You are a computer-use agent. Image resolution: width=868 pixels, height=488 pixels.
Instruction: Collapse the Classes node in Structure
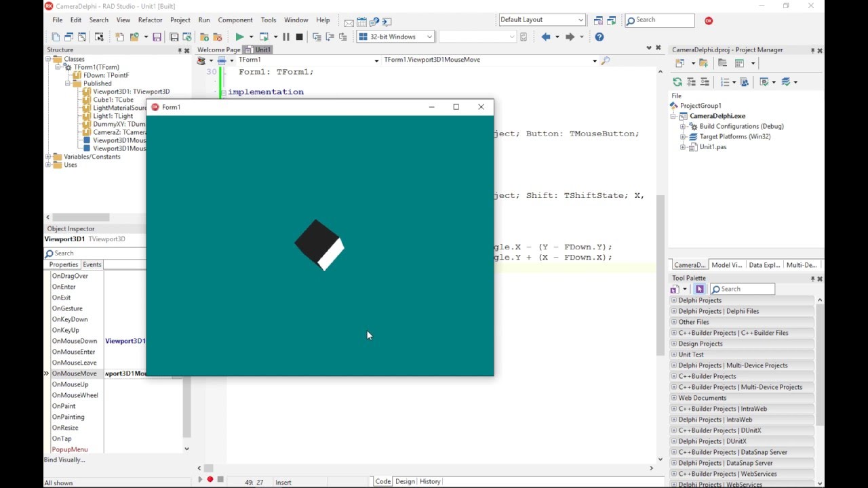coord(49,59)
